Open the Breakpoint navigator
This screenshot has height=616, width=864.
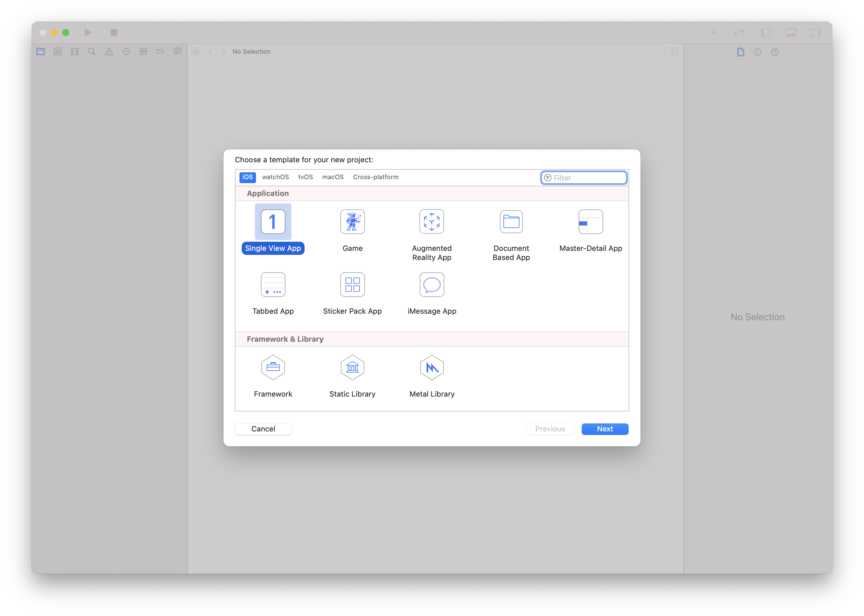161,52
